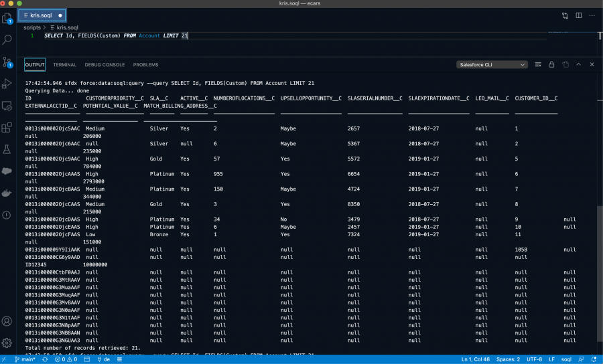
Task: Open the circled exclamation view above Accounts
Action: [7, 215]
